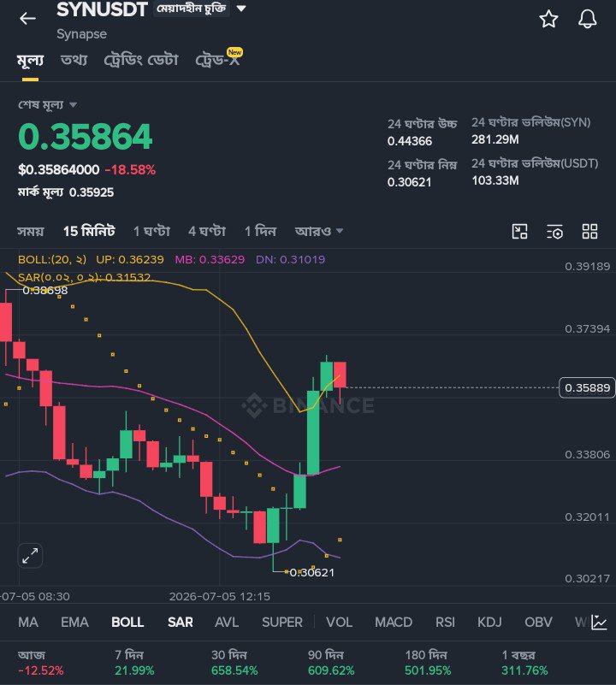Click 90 day change 609.62%
The image size is (616, 685).
pyautogui.click(x=331, y=670)
